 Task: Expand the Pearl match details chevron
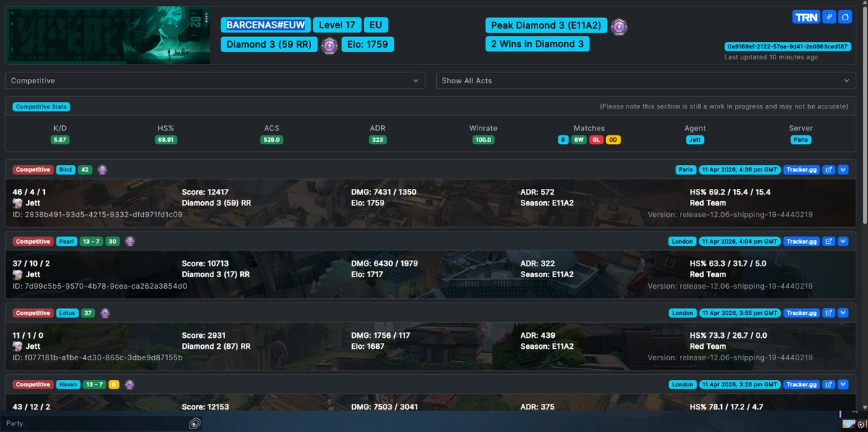(x=843, y=241)
